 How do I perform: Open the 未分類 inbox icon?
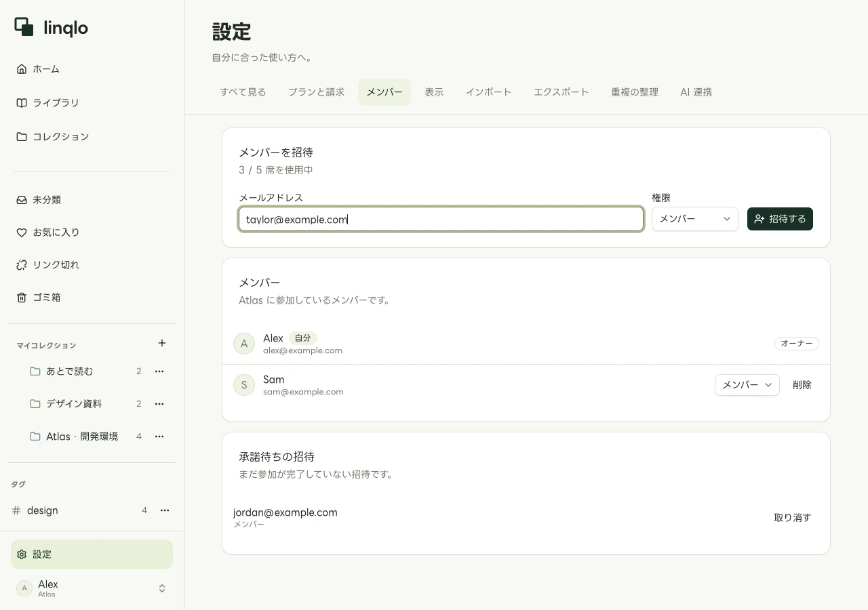[22, 200]
